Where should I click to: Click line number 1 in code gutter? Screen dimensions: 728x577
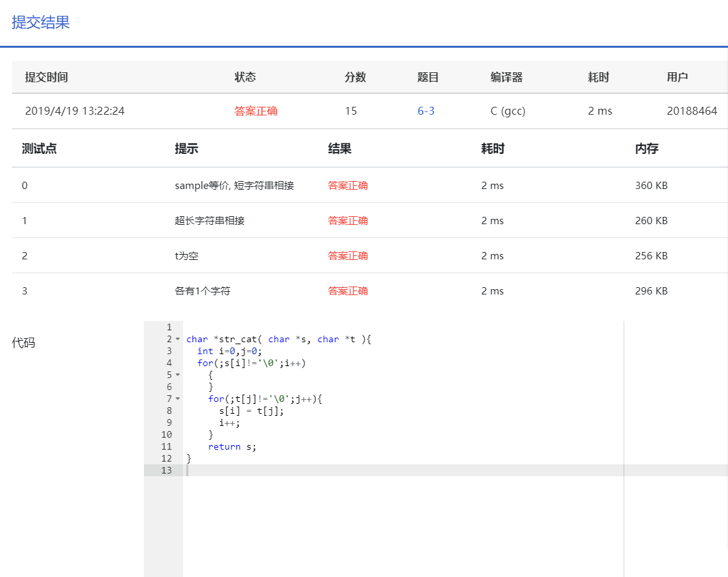pos(169,327)
